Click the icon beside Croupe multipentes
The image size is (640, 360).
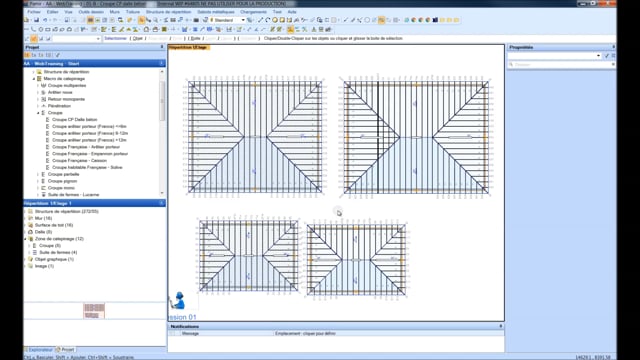[44, 86]
